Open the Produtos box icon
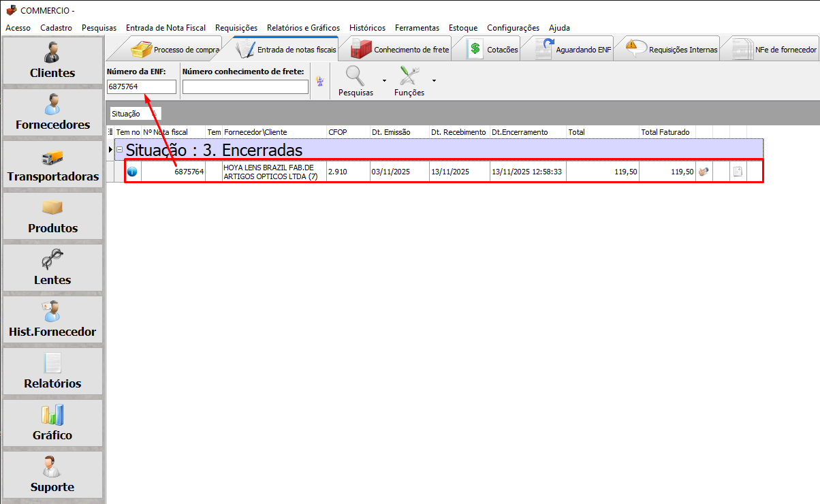Viewport: 820px width, 504px height. pos(52,208)
